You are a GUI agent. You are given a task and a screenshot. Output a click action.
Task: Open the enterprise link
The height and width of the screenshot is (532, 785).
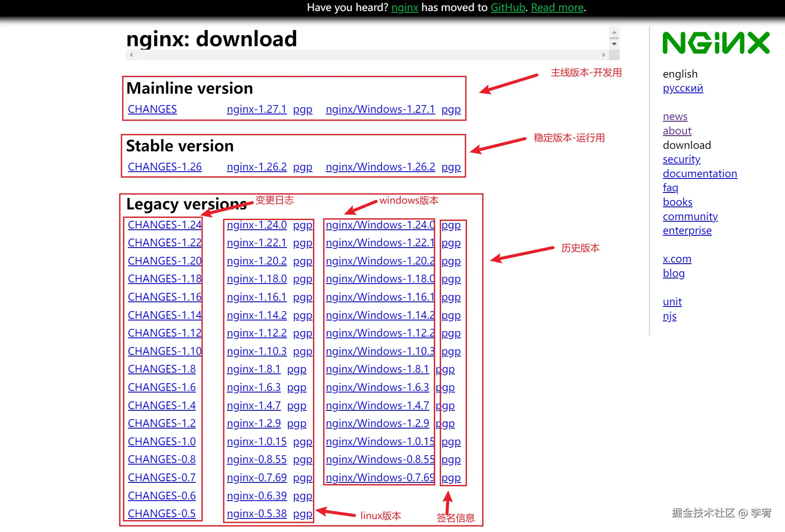pyautogui.click(x=687, y=231)
